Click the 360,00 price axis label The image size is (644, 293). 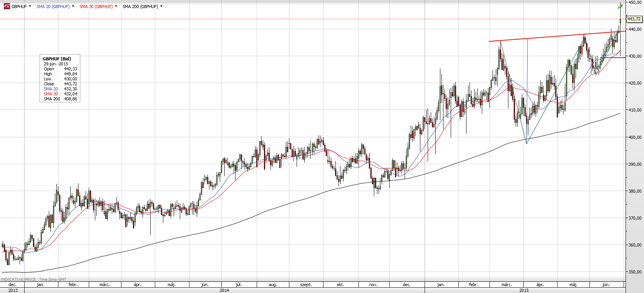(635, 245)
